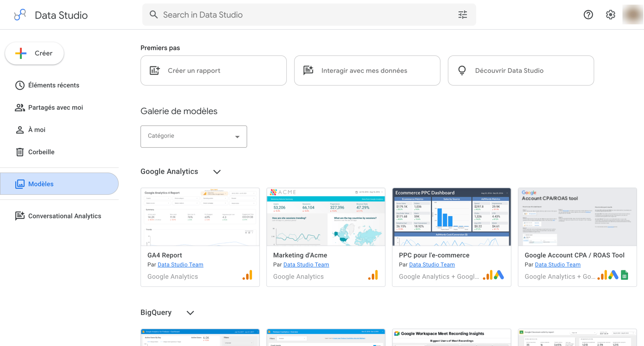Click Interagir avec mes données card

tap(367, 70)
